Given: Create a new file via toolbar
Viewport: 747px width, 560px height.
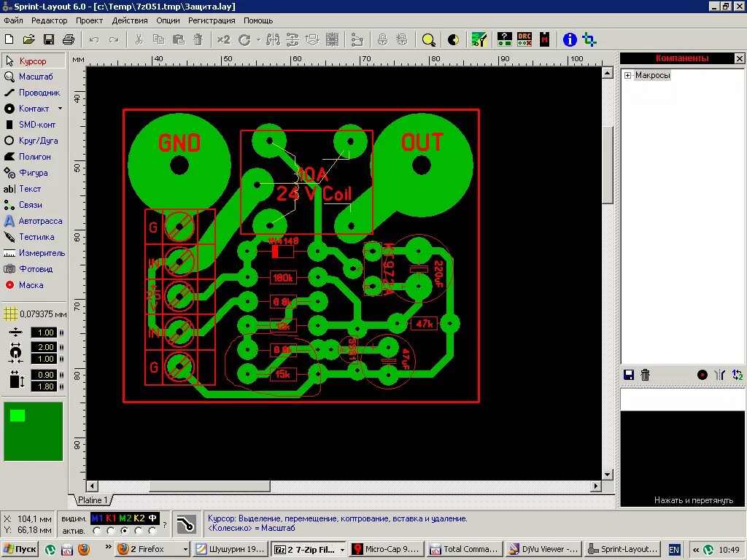Looking at the screenshot, I should point(9,39).
